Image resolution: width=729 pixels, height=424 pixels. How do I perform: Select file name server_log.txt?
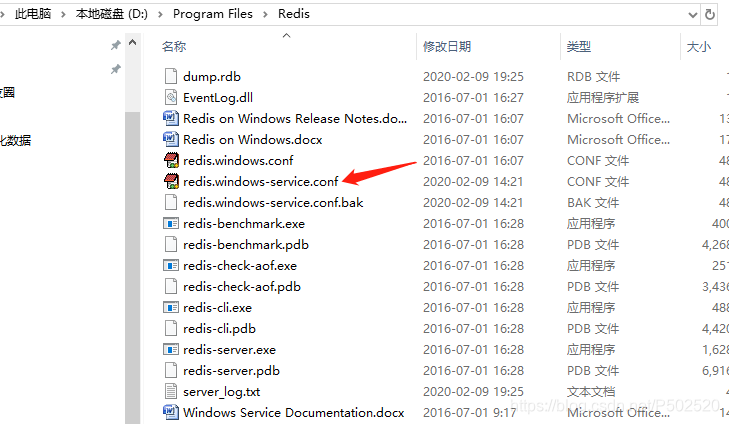point(222,391)
